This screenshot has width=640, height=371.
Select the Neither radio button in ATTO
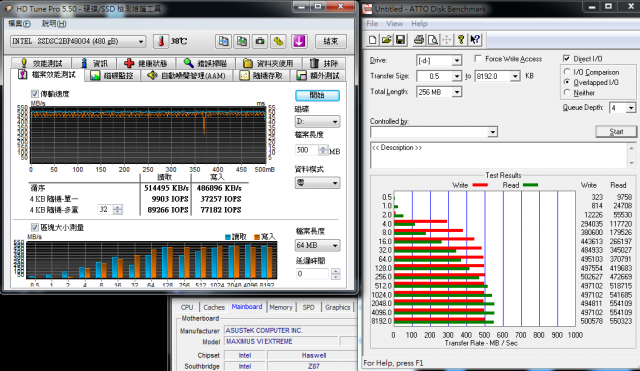[567, 93]
